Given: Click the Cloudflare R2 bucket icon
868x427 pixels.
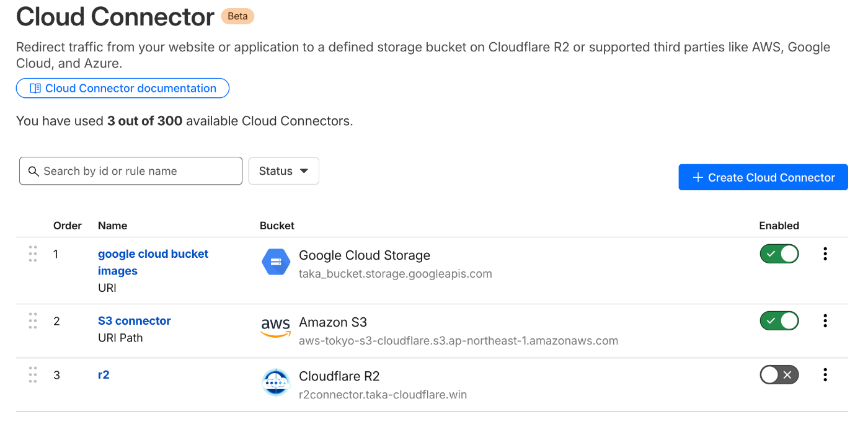Looking at the screenshot, I should pyautogui.click(x=275, y=382).
